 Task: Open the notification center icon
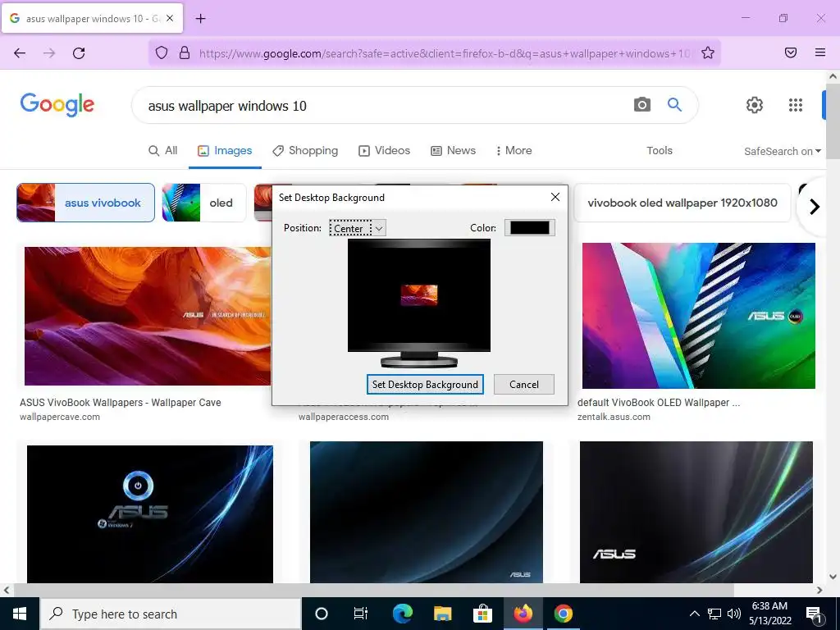click(x=814, y=614)
